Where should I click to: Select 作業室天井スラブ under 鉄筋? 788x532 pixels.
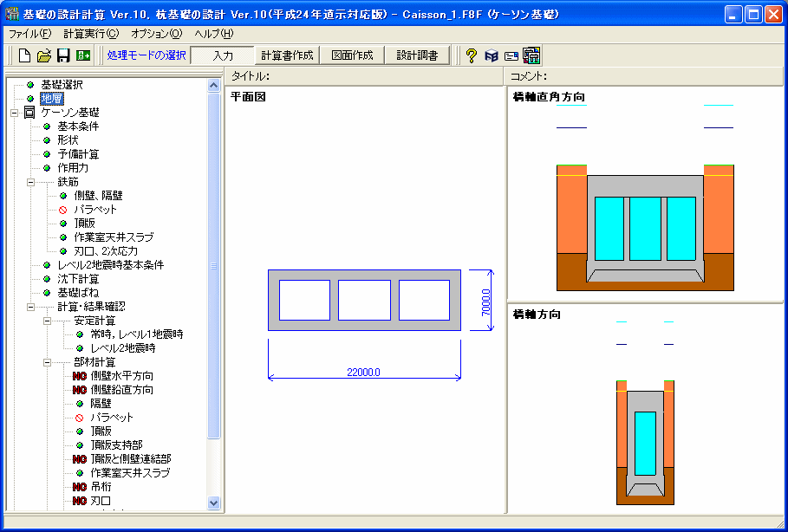coord(114,237)
